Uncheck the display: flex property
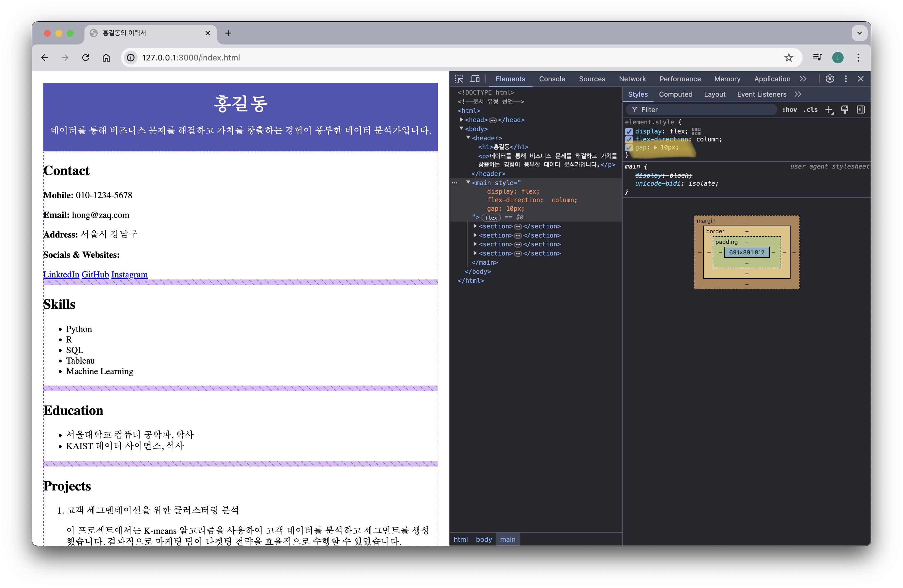The width and height of the screenshot is (903, 588). pos(629,131)
